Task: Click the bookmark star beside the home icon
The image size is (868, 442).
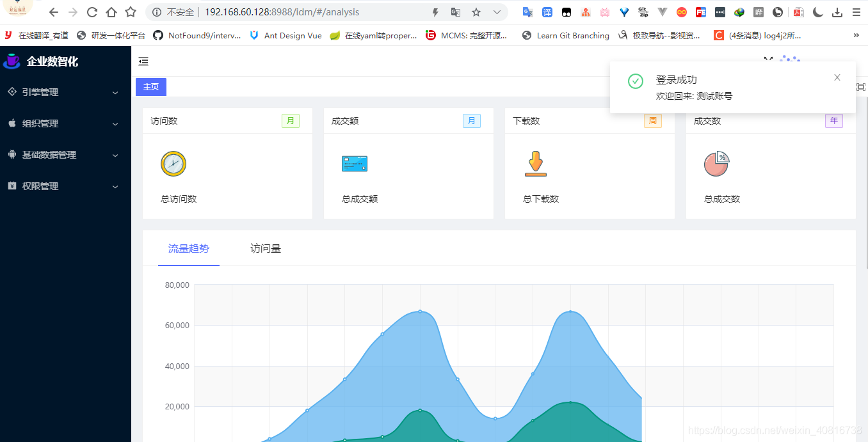Action: click(x=131, y=12)
